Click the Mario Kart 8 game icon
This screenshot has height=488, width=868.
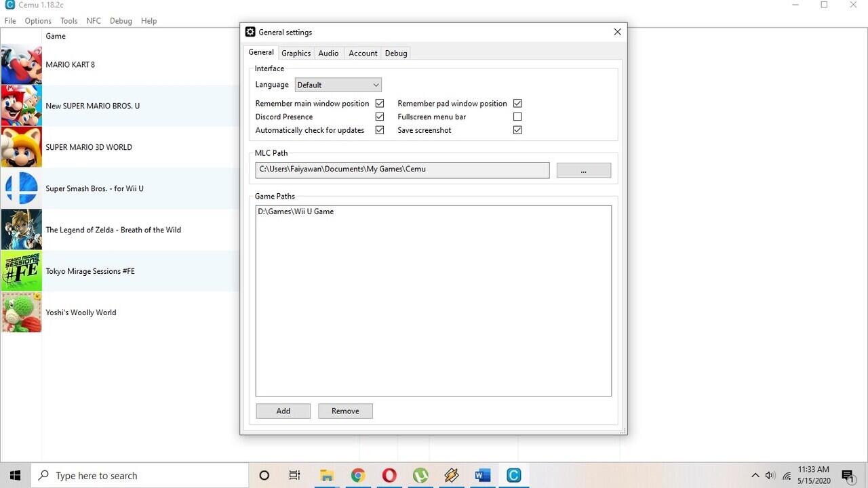[x=21, y=64]
